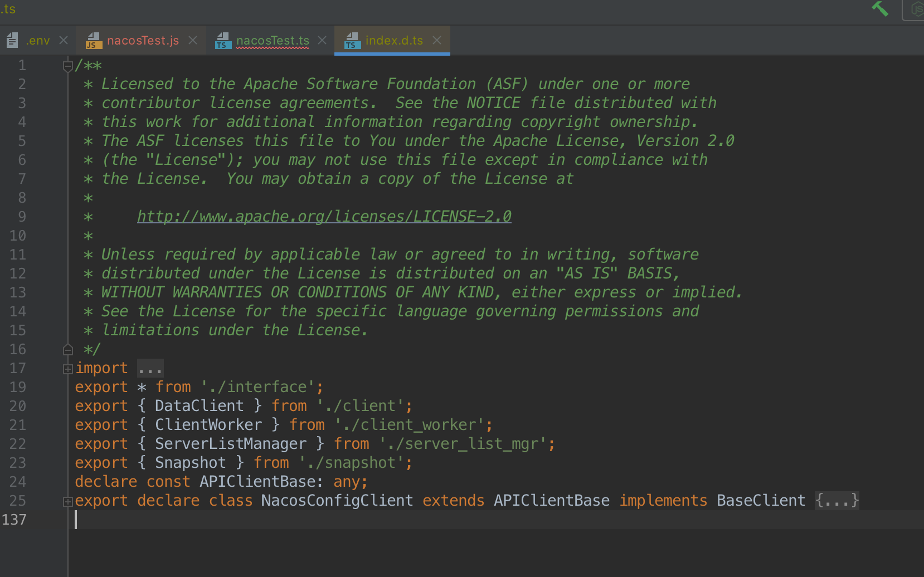Open the apache.org LICENSE-2.0 link
924x577 pixels.
(324, 217)
